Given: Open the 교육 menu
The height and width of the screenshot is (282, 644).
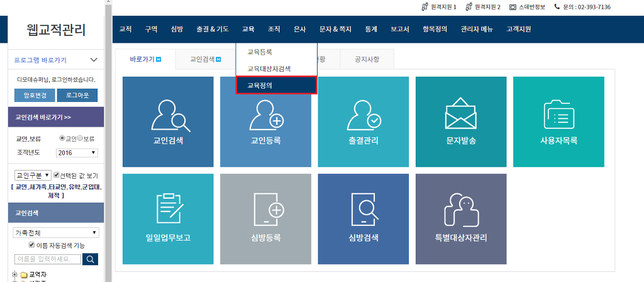Looking at the screenshot, I should pyautogui.click(x=248, y=29).
